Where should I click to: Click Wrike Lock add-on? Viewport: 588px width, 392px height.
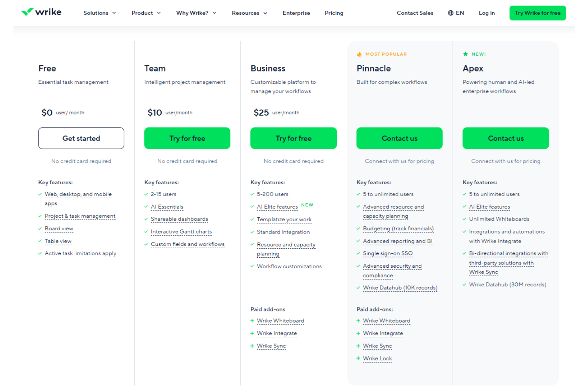point(377,358)
